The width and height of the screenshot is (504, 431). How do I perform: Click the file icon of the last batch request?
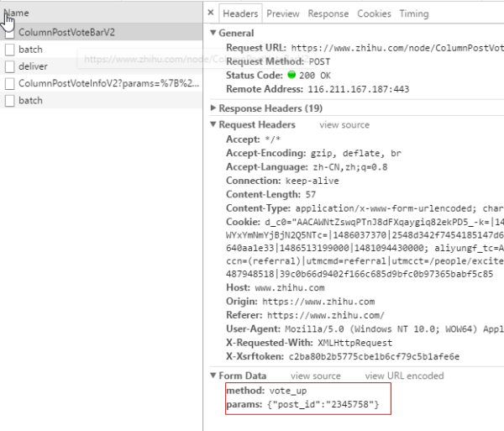pyautogui.click(x=10, y=101)
